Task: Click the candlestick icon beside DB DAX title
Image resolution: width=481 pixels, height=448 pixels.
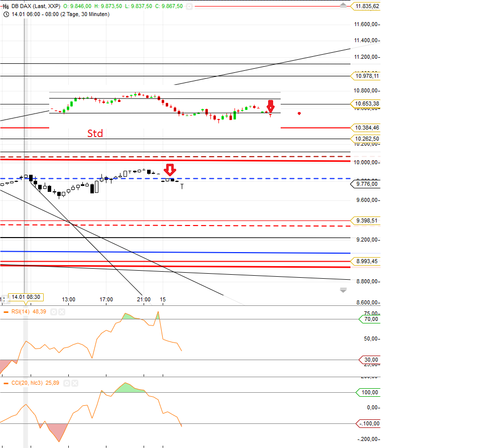Action: pyautogui.click(x=5, y=7)
